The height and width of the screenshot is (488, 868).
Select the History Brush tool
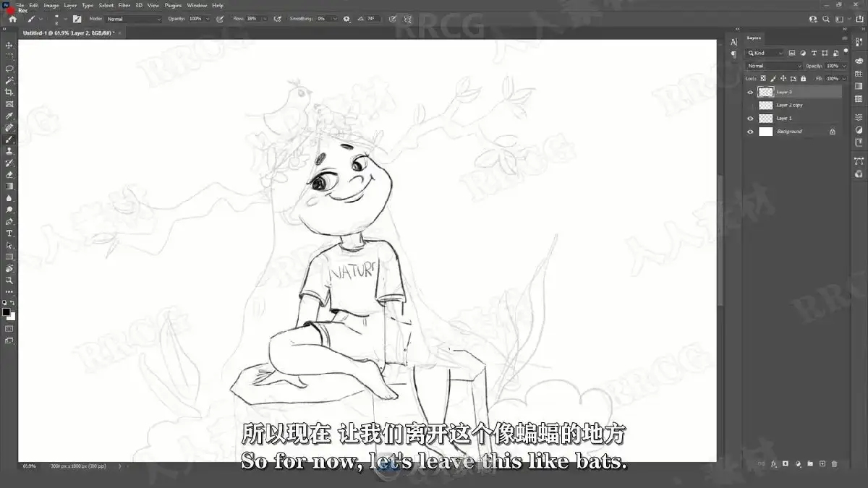pos(9,163)
